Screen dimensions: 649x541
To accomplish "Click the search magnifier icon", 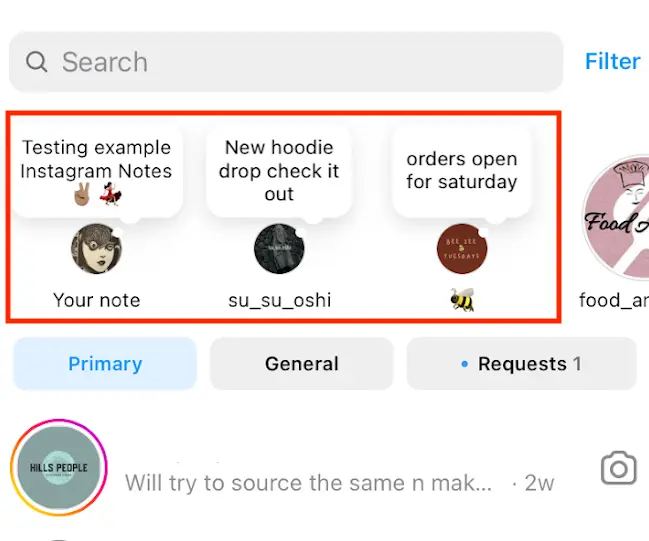I will pos(37,62).
